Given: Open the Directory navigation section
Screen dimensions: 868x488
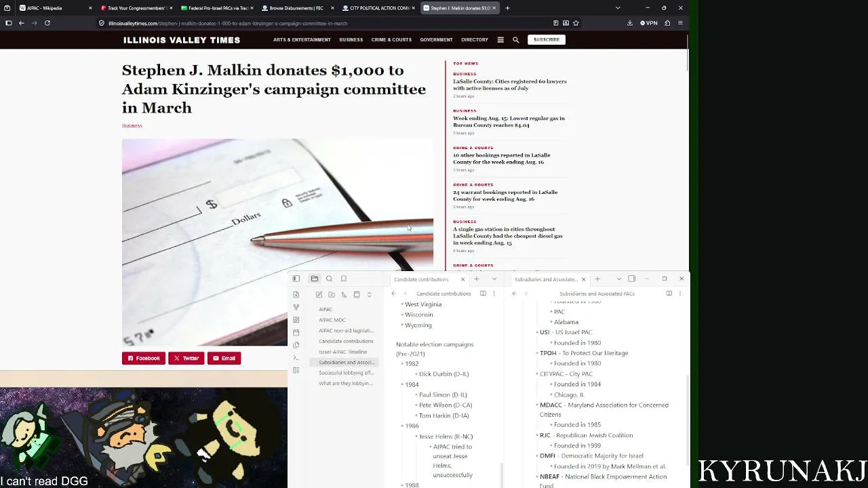Looking at the screenshot, I should (475, 40).
